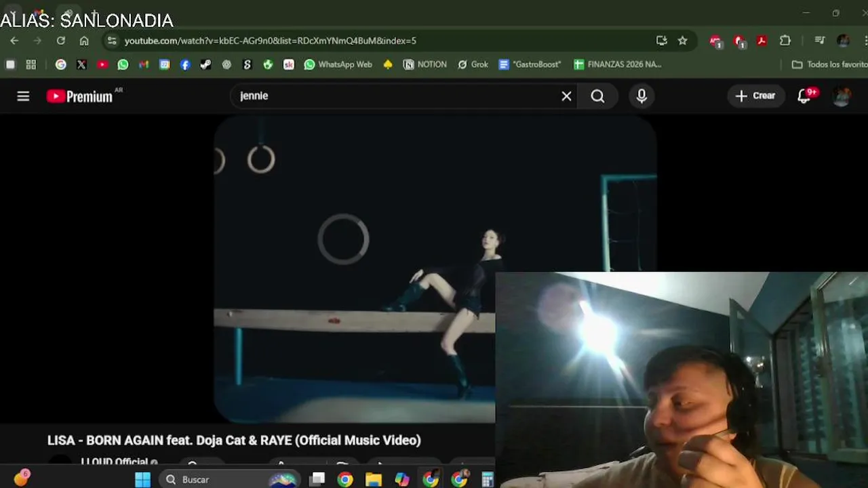
Task: Open File Explorer from the taskbar
Action: 374,480
